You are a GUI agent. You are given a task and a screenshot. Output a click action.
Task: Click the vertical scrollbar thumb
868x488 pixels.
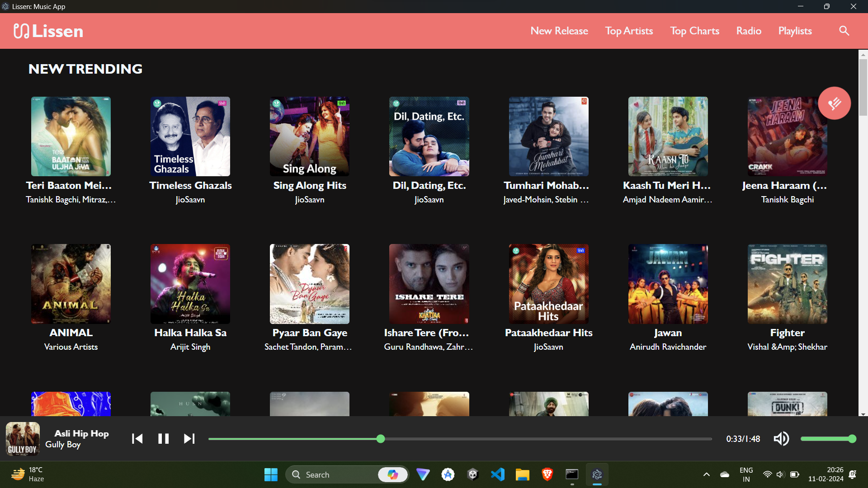[x=863, y=87]
